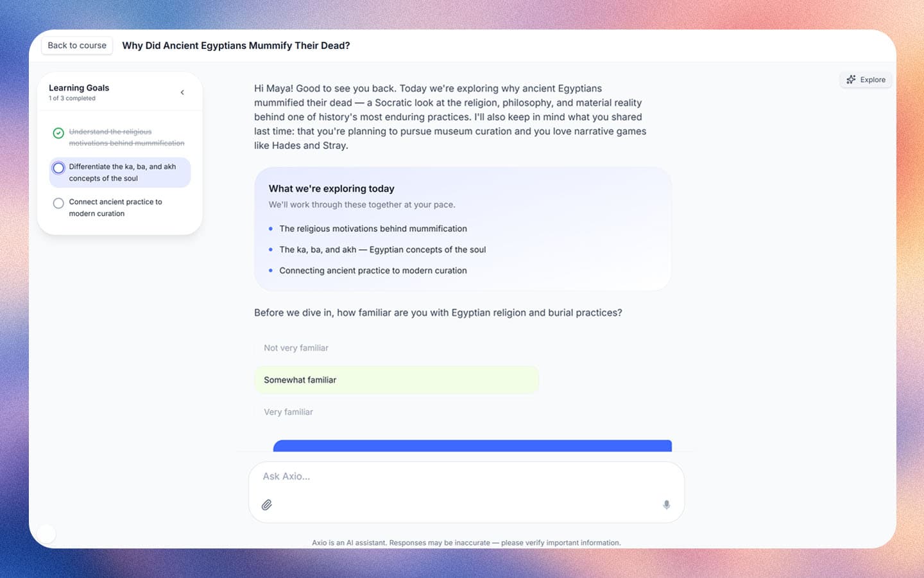Image resolution: width=924 pixels, height=578 pixels.
Task: Open the Explore button
Action: coord(866,80)
